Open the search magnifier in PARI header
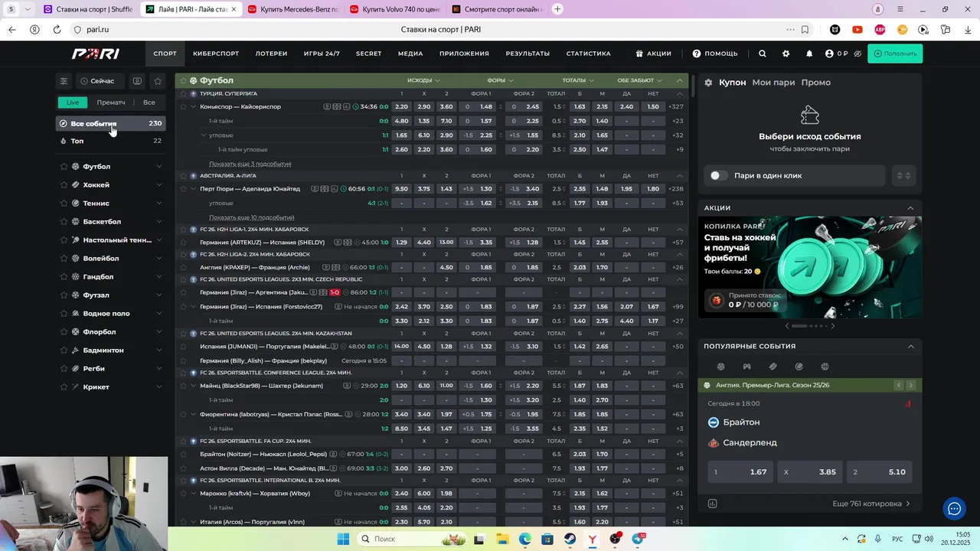Screen dimensions: 980x551 (762, 54)
